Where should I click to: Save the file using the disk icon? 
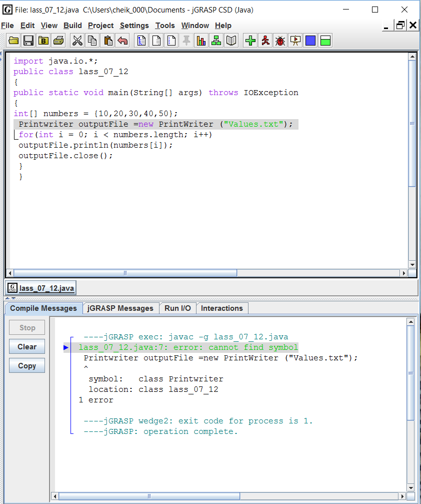click(28, 41)
